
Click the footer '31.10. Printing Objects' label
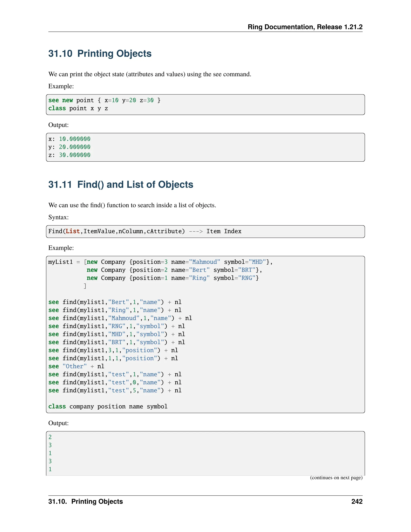(x=85, y=501)
